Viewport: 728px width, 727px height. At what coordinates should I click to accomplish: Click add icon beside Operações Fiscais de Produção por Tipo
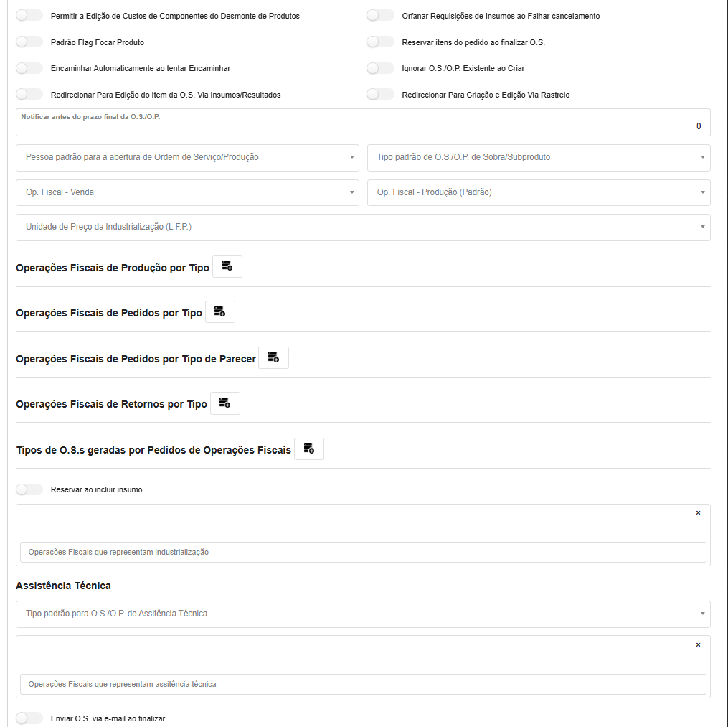click(227, 266)
